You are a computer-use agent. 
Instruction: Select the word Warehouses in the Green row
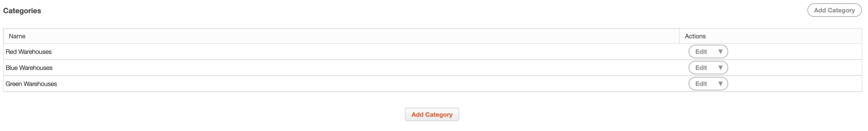pyautogui.click(x=40, y=84)
